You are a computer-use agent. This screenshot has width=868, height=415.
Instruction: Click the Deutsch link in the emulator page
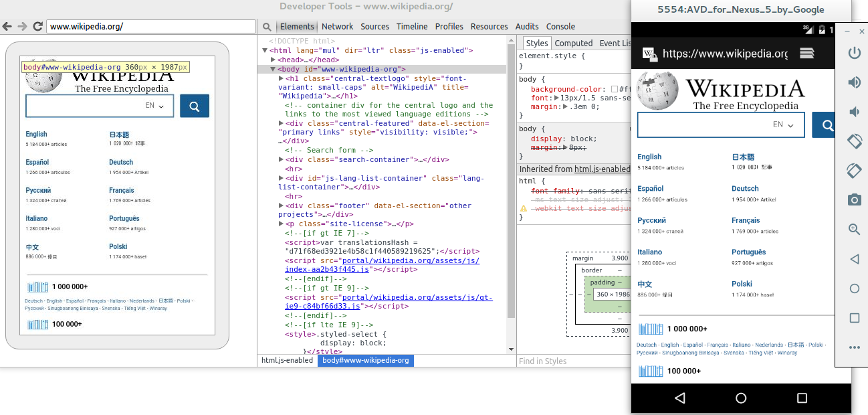pyautogui.click(x=745, y=189)
